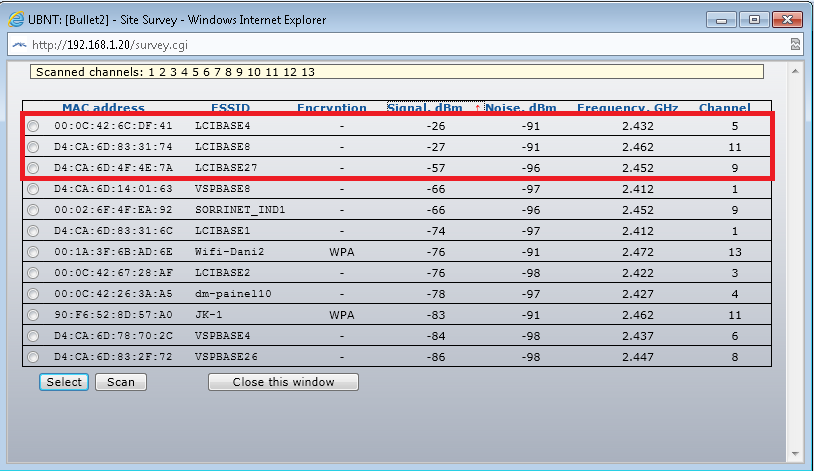Click the Select button

pos(64,382)
